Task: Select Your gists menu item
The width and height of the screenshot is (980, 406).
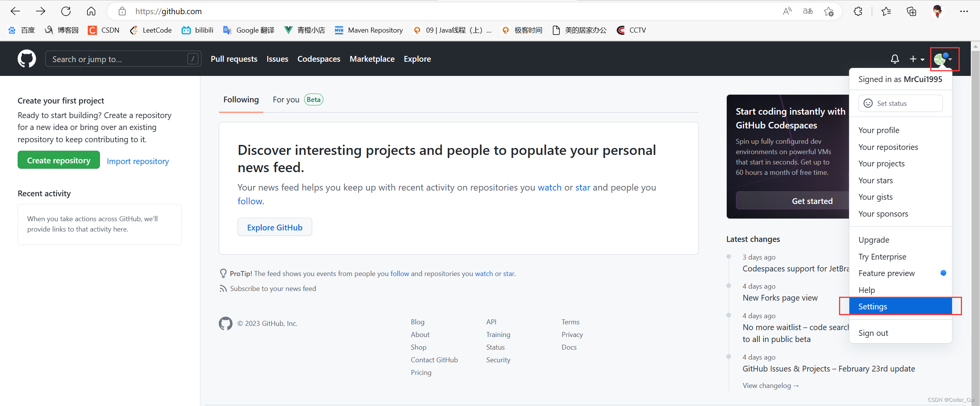Action: (x=900, y=197)
